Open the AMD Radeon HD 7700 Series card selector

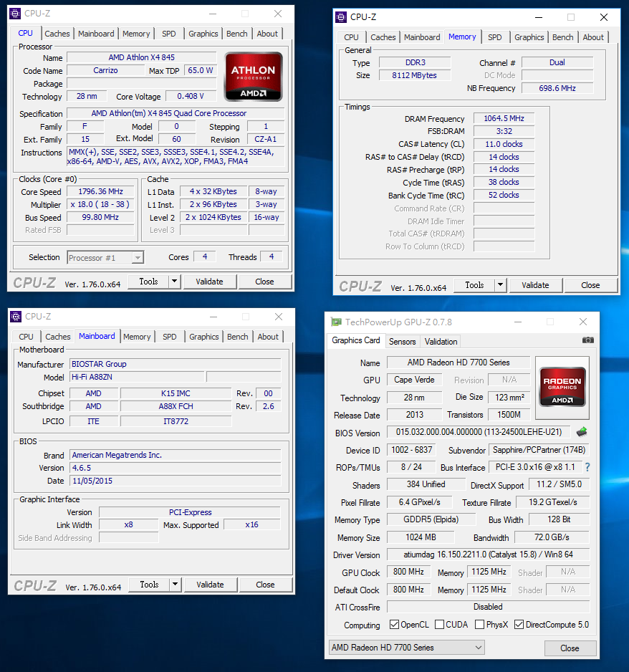tap(407, 648)
